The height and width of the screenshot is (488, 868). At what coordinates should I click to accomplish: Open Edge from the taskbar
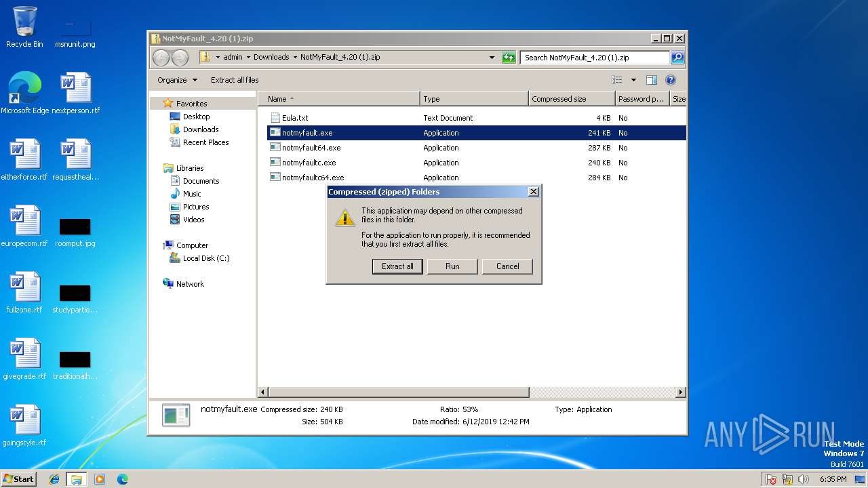point(123,479)
